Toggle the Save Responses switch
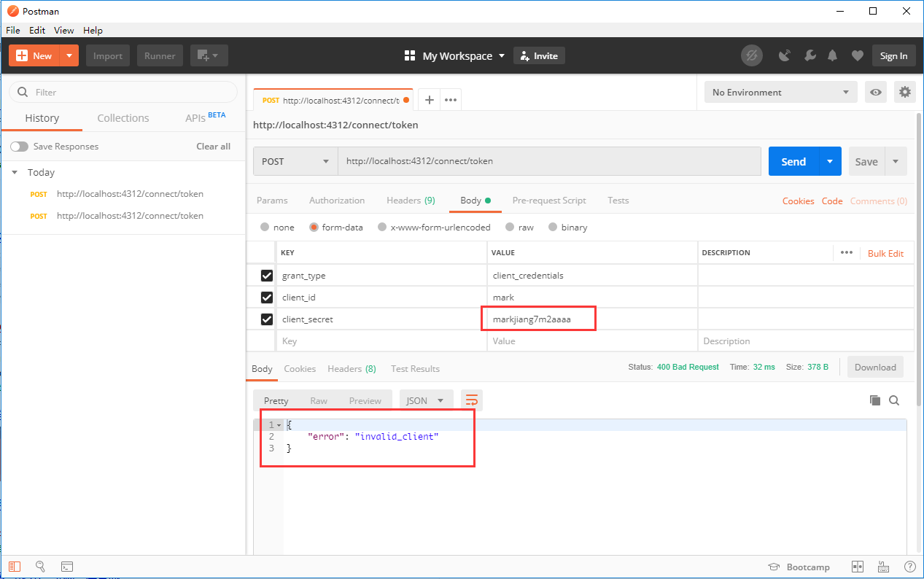Screen dimensions: 924x579 19,147
